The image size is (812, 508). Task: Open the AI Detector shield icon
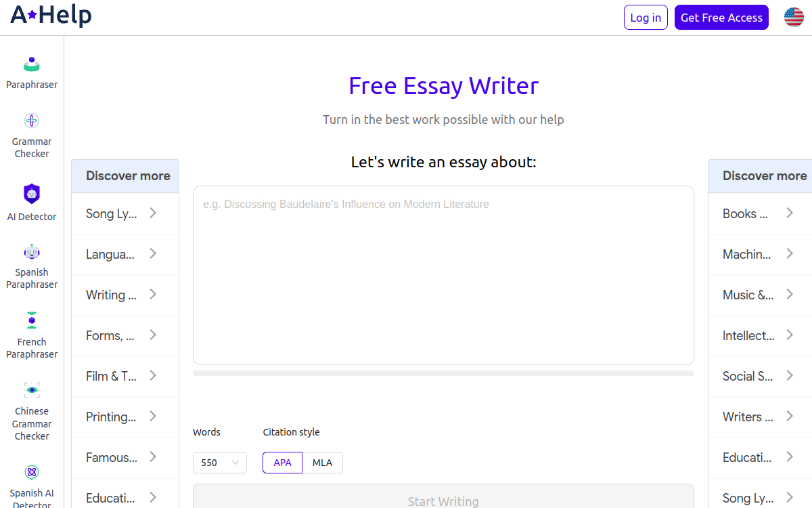[32, 194]
